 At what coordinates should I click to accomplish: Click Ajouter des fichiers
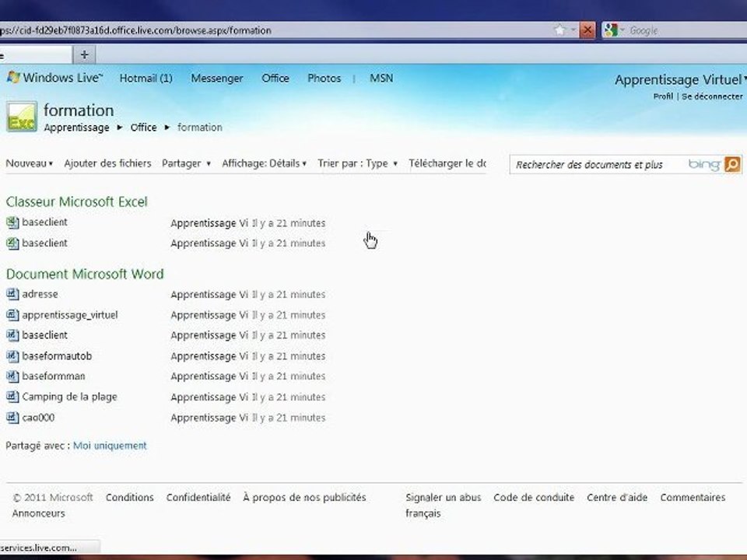pos(107,163)
